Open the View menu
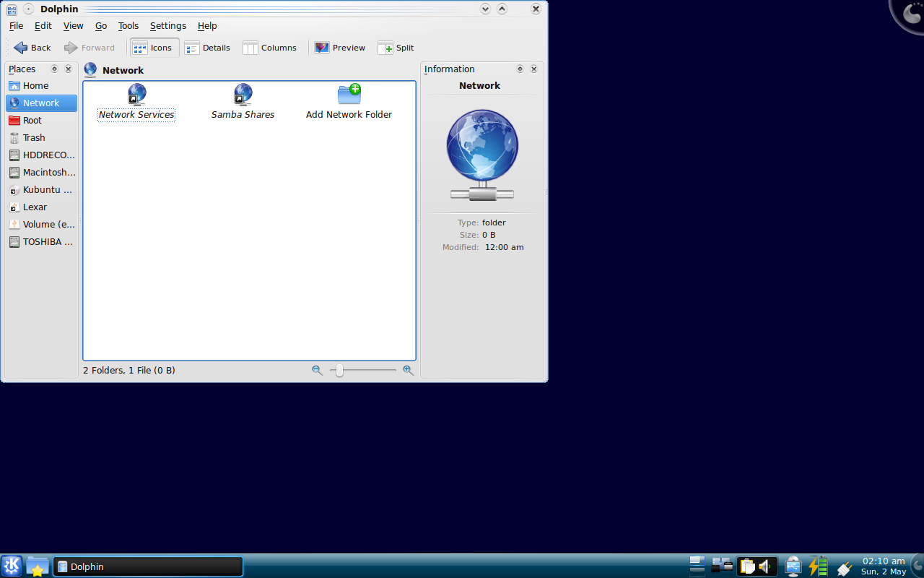 (73, 25)
